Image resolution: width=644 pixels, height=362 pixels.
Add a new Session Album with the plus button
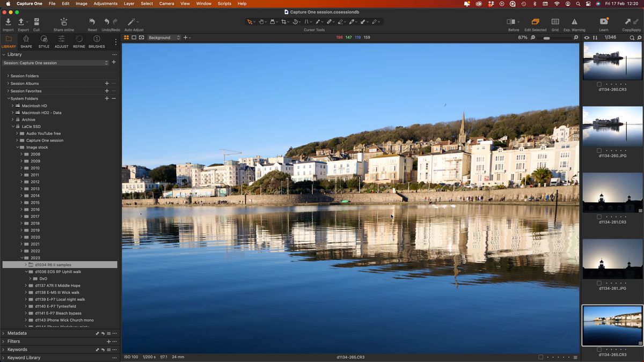pos(107,83)
